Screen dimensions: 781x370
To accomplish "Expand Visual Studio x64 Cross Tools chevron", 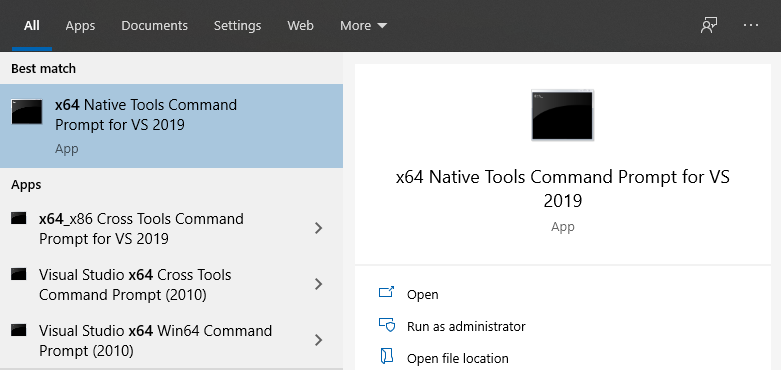I will point(319,284).
